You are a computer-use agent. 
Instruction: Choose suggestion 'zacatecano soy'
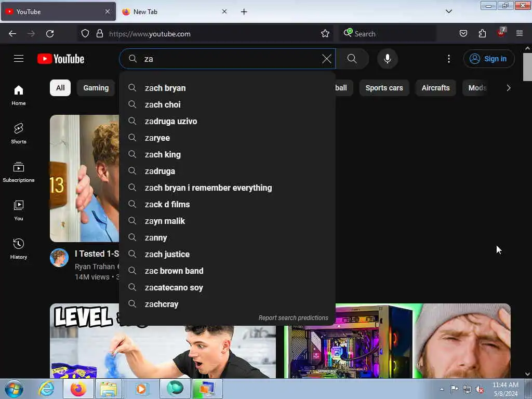coord(228,287)
